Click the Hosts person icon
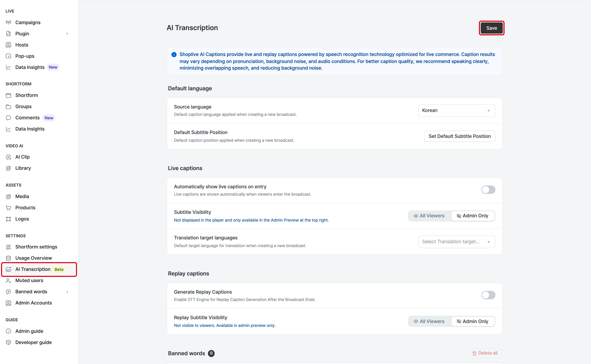591x364 pixels. [8, 45]
